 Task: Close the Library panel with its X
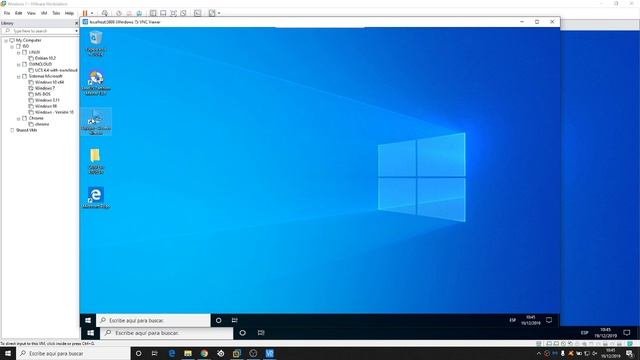pyautogui.click(x=76, y=23)
